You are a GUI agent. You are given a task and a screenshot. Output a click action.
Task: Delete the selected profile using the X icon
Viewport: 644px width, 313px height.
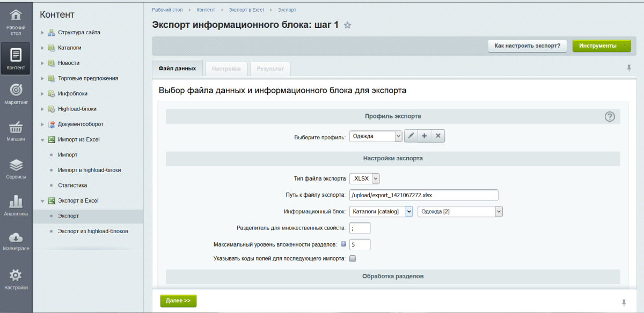pyautogui.click(x=438, y=136)
